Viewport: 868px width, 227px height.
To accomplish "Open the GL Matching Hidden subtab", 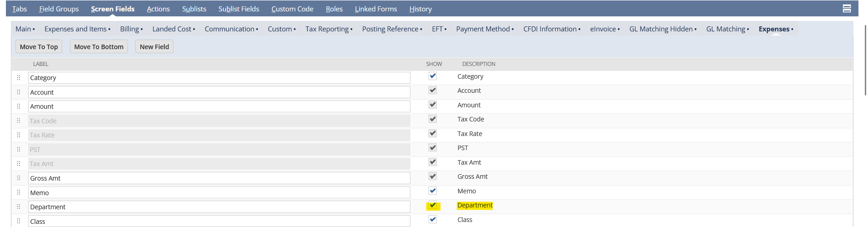I will point(661,29).
